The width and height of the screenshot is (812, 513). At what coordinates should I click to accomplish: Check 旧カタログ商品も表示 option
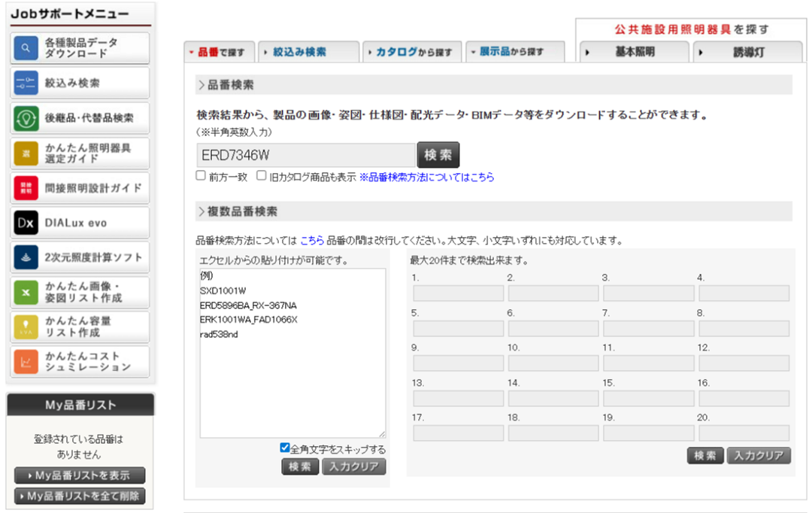pyautogui.click(x=262, y=176)
